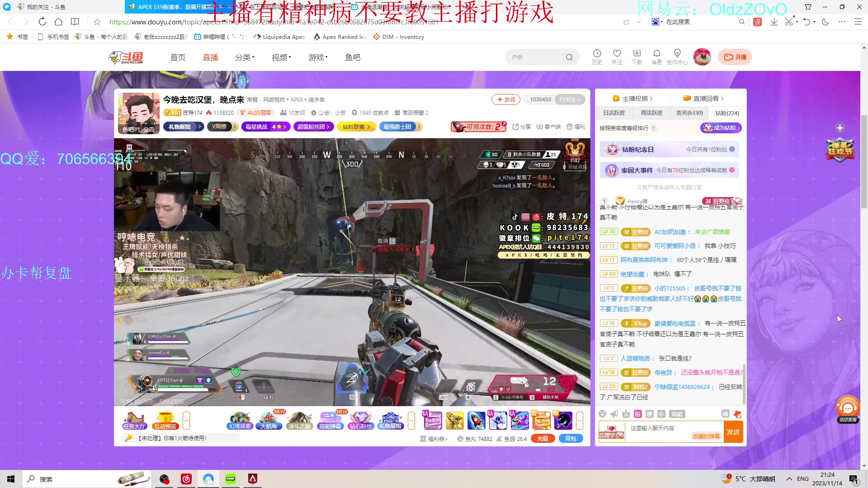Go to 首页 in Douyu nav
The image size is (868, 488).
coord(178,57)
